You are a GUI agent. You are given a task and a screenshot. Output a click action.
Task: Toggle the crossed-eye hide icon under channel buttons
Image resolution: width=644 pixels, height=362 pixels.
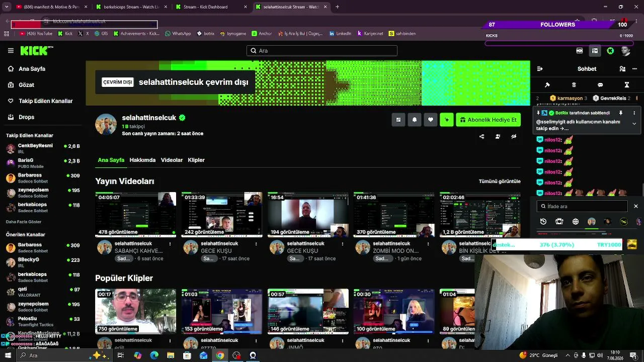[x=514, y=136]
